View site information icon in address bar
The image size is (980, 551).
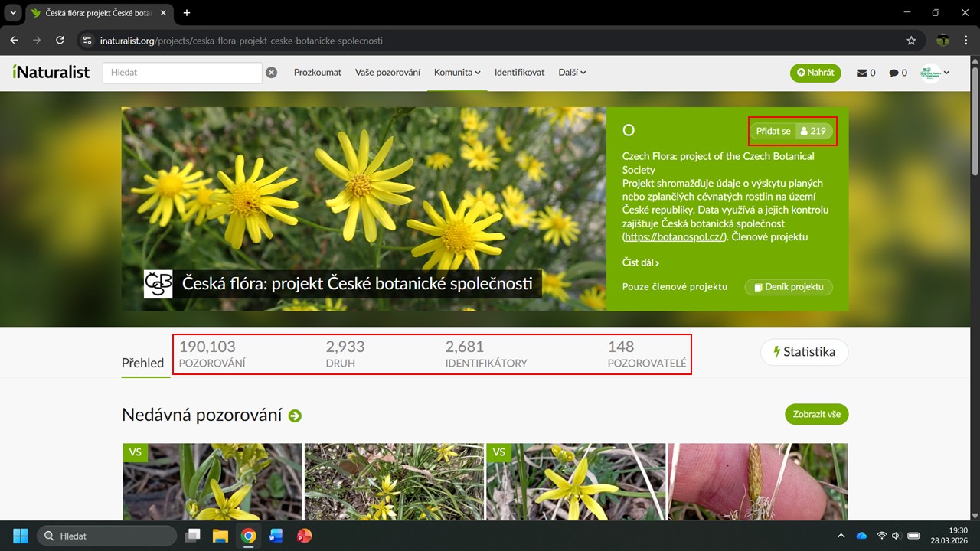[87, 41]
